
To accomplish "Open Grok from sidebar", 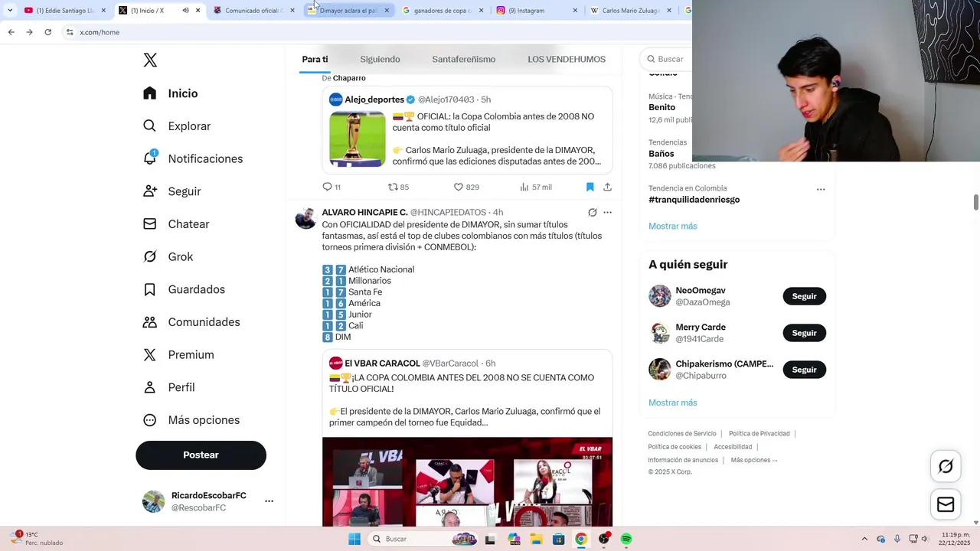I will pos(168,257).
